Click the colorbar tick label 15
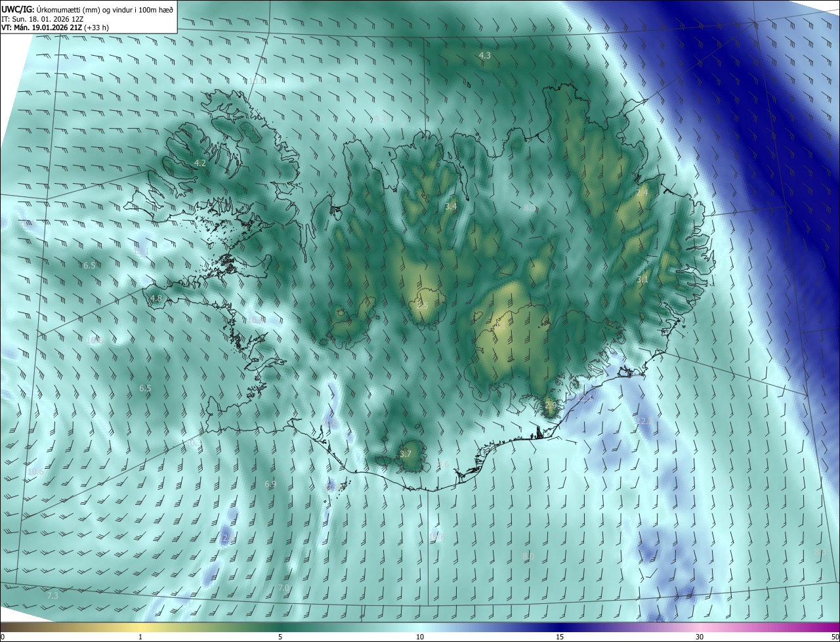This screenshot has height=642, width=840. [560, 637]
